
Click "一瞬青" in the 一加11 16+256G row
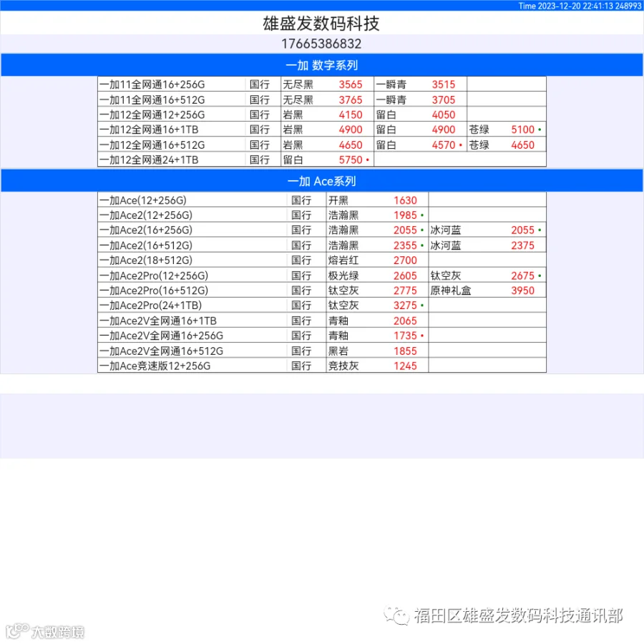[391, 84]
